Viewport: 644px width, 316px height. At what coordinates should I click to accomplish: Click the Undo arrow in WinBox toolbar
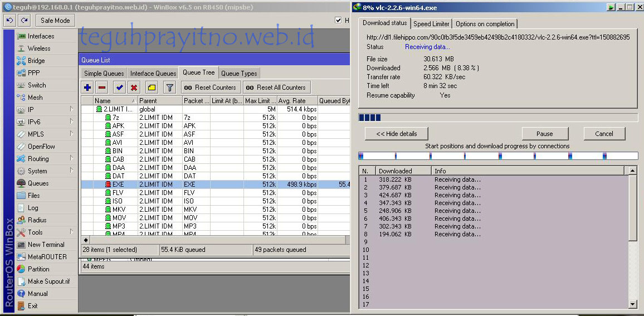pos(10,20)
